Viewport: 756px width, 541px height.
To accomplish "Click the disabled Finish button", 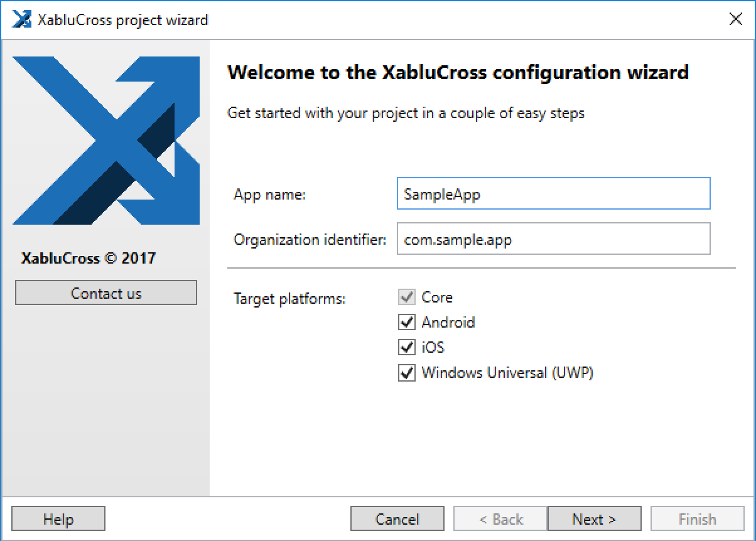I will tap(698, 519).
